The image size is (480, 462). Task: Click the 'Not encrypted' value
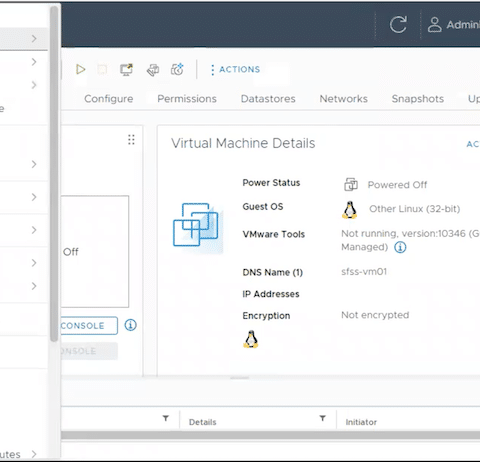point(375,315)
